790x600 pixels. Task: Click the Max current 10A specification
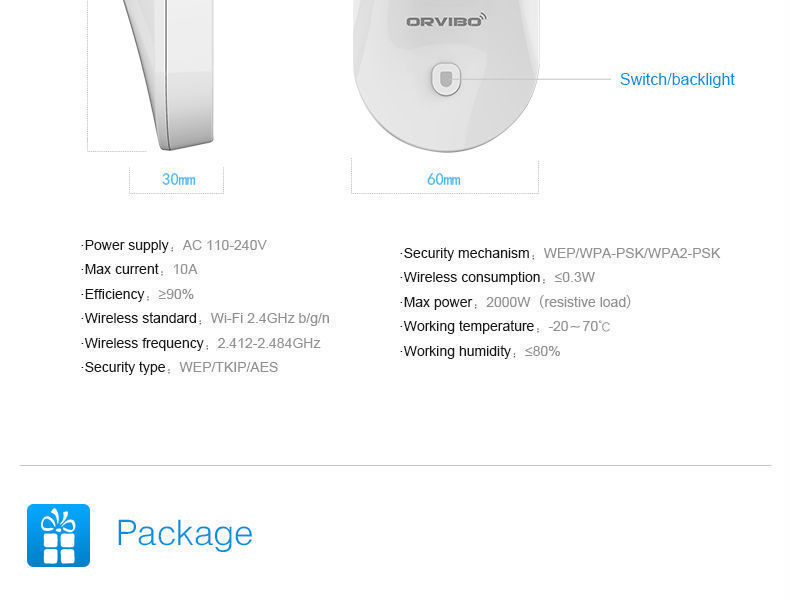pos(140,270)
